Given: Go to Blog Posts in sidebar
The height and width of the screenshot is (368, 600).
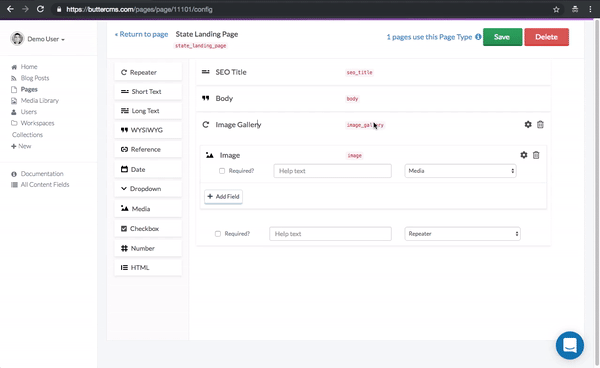Looking at the screenshot, I should click(35, 78).
